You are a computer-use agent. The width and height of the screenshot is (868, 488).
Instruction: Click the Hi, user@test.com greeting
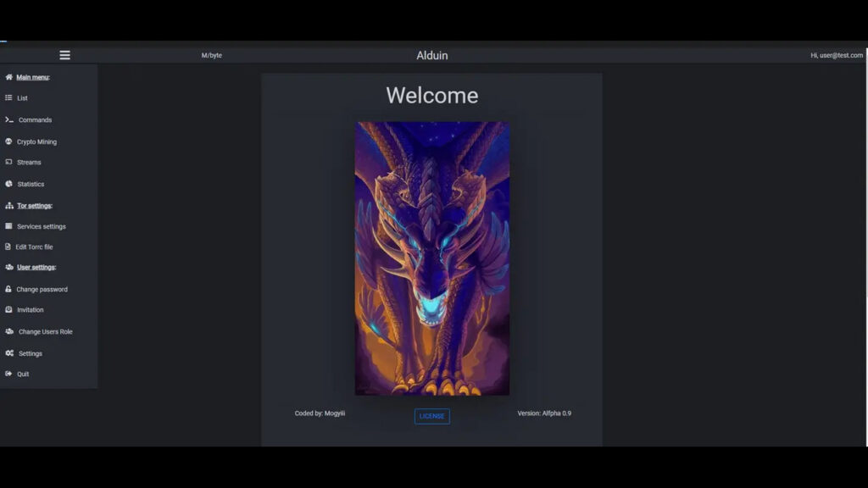837,55
